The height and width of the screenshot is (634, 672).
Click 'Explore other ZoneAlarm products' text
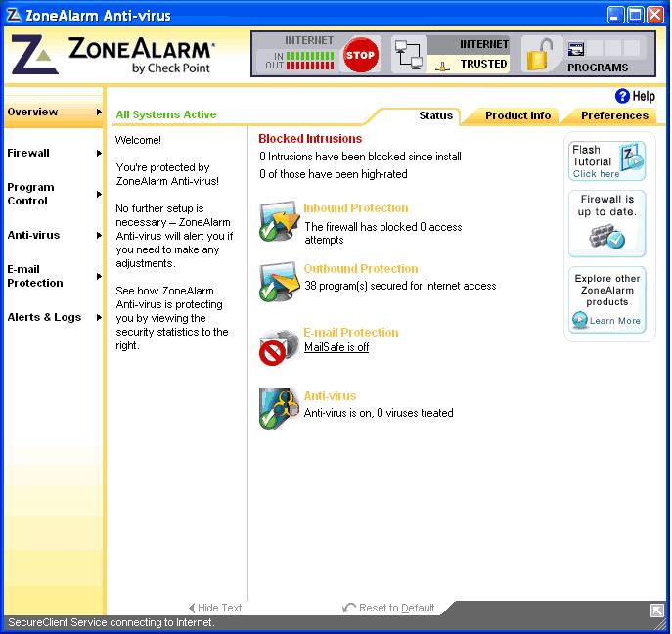(607, 291)
